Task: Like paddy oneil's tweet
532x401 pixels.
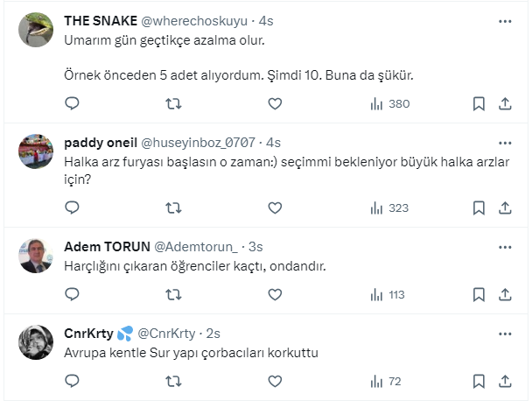Action: coord(275,208)
